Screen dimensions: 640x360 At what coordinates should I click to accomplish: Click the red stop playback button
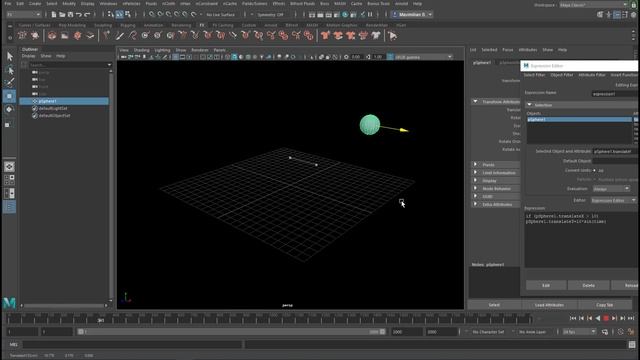point(606,318)
